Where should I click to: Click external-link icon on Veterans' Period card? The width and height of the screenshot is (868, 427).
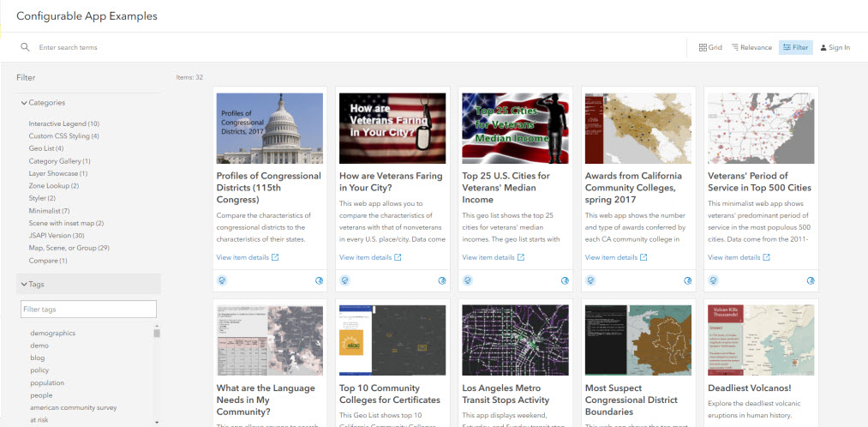click(x=767, y=257)
